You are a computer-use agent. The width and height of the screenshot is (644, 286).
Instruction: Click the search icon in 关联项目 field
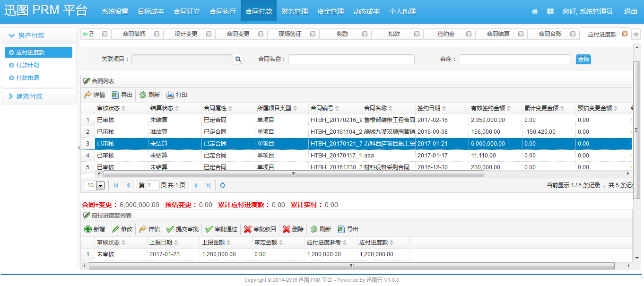pos(238,59)
